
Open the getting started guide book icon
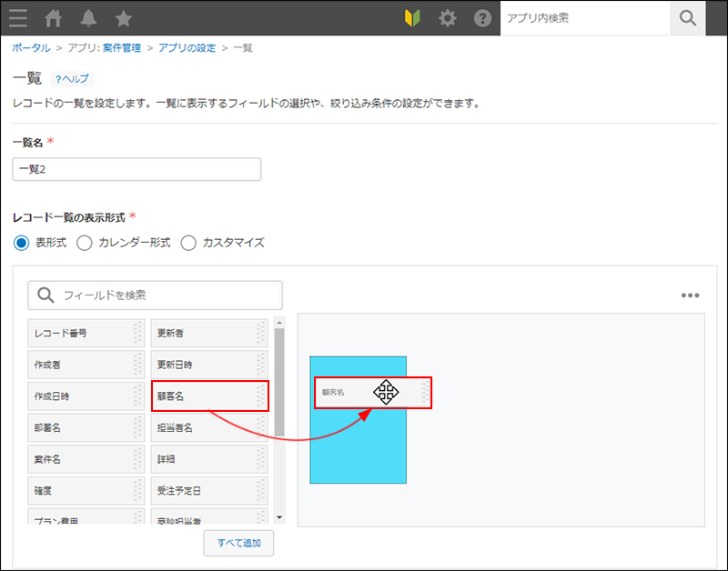[x=414, y=17]
